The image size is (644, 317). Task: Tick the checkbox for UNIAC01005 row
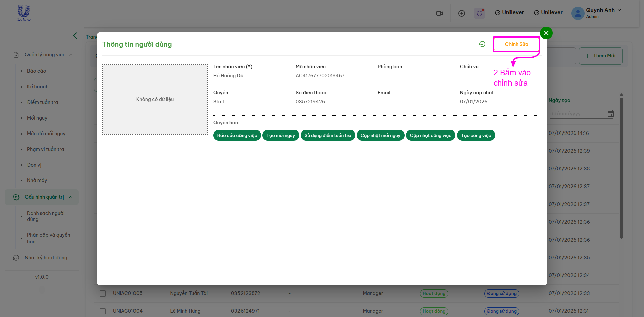pos(103,294)
